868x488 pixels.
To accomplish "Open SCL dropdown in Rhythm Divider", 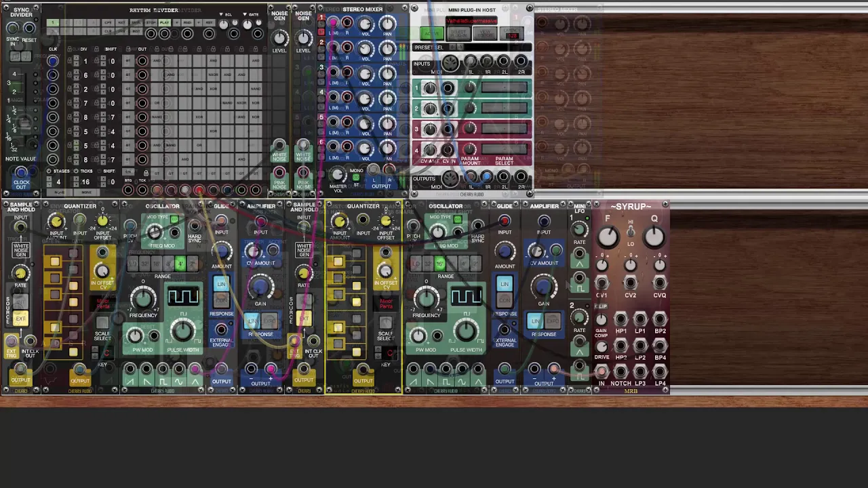I will (221, 14).
